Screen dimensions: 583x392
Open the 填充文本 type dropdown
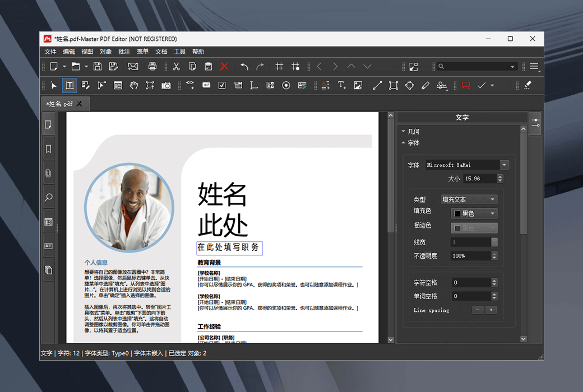point(469,199)
